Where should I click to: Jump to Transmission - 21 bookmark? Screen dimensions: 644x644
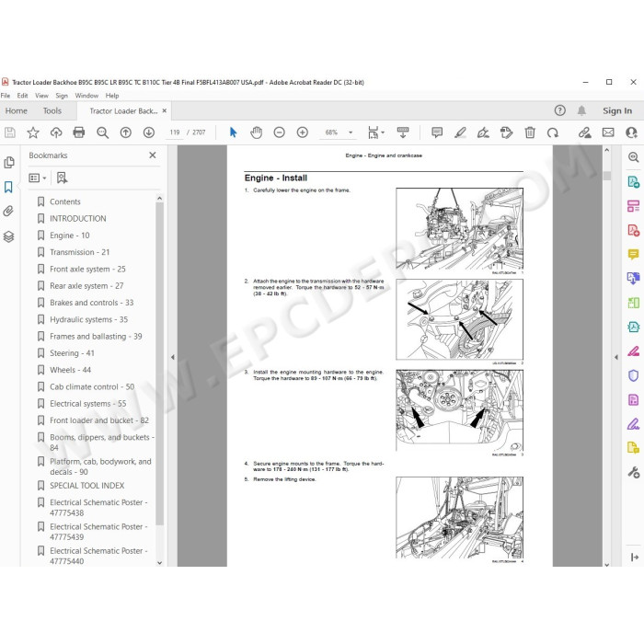[79, 252]
